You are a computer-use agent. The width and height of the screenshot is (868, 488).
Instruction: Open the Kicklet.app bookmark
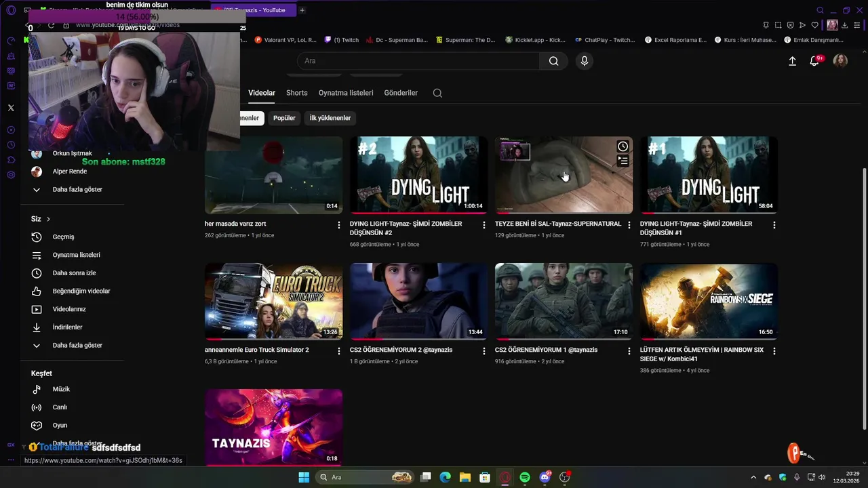pyautogui.click(x=535, y=40)
